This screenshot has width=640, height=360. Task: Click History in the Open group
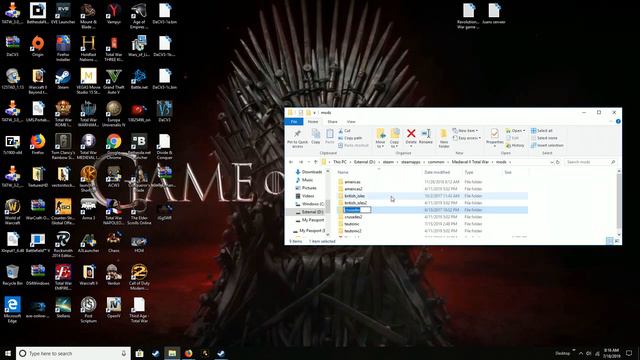(515, 145)
